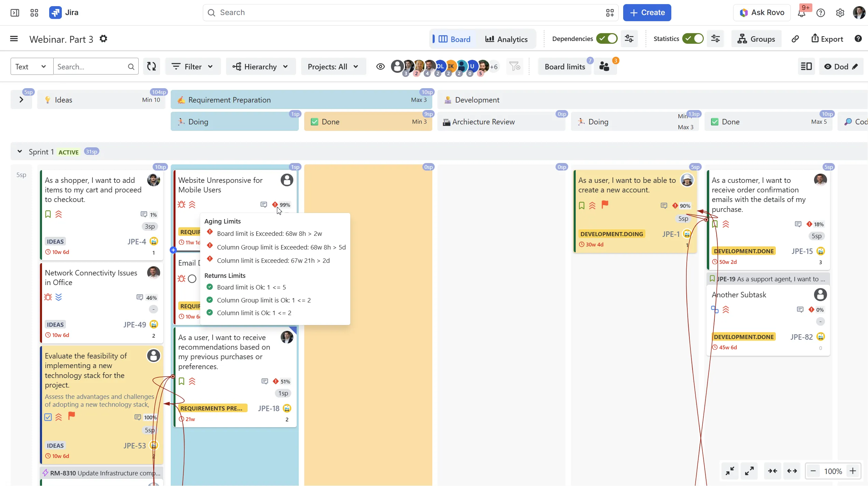Click the aging limit indicator on Website Unresponsive card

pyautogui.click(x=275, y=204)
